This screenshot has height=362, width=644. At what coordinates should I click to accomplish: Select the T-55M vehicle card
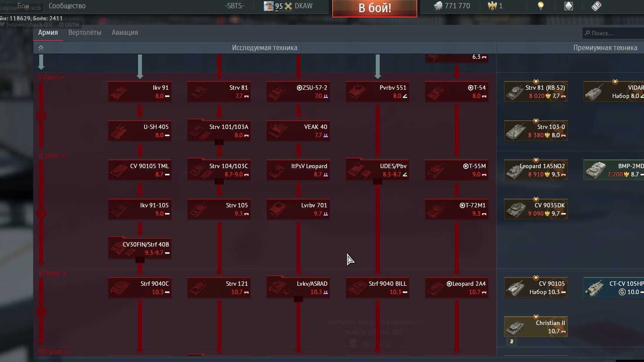click(457, 170)
